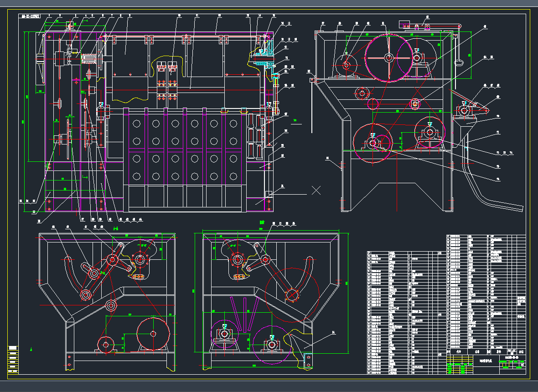Click the white X marker between the top views

click(316, 191)
